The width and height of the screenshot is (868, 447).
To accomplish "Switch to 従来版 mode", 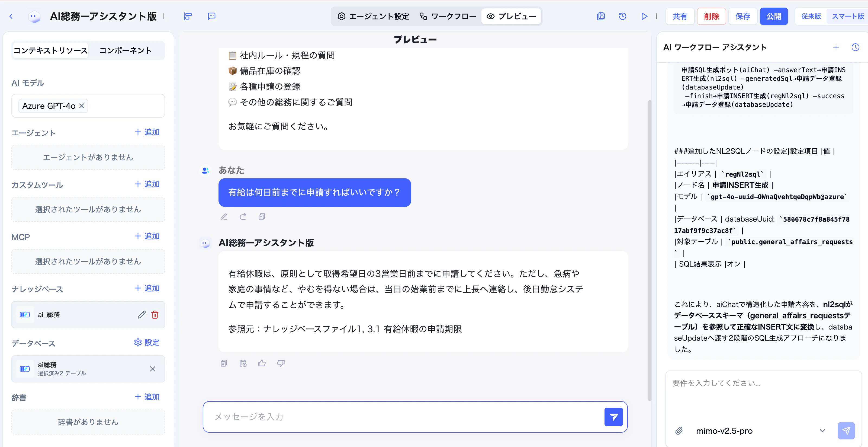I will [811, 16].
